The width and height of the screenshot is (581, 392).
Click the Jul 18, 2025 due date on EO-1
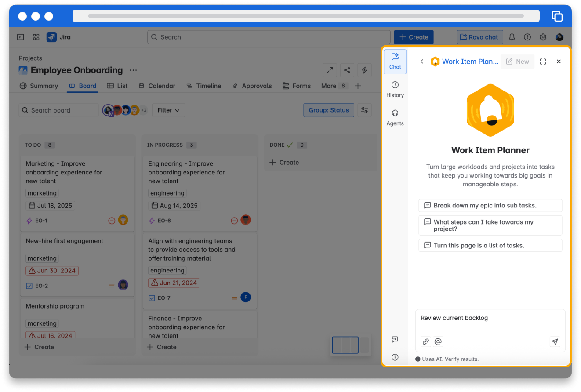click(51, 206)
